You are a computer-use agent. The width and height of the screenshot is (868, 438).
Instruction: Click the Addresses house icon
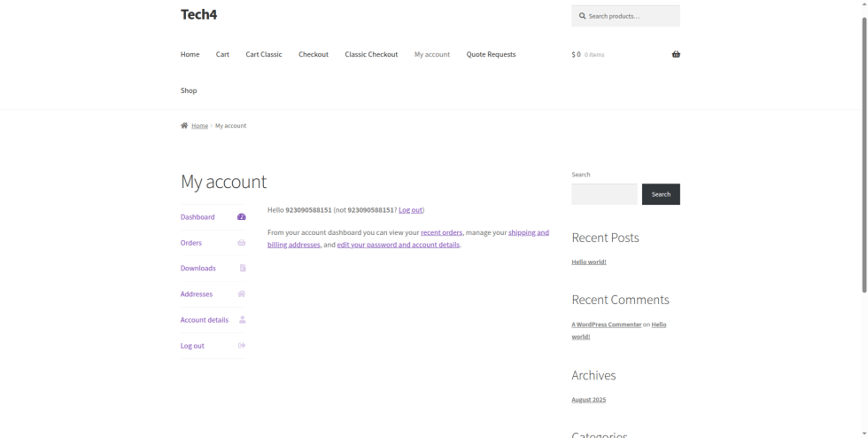(241, 293)
